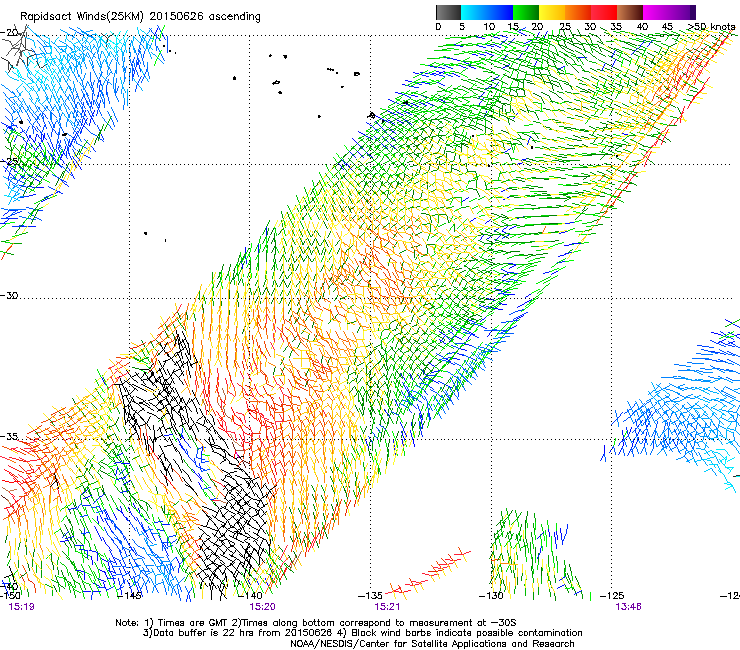Click the red 30–35 knot legend color
This screenshot has height=650, width=740.
coord(604,12)
